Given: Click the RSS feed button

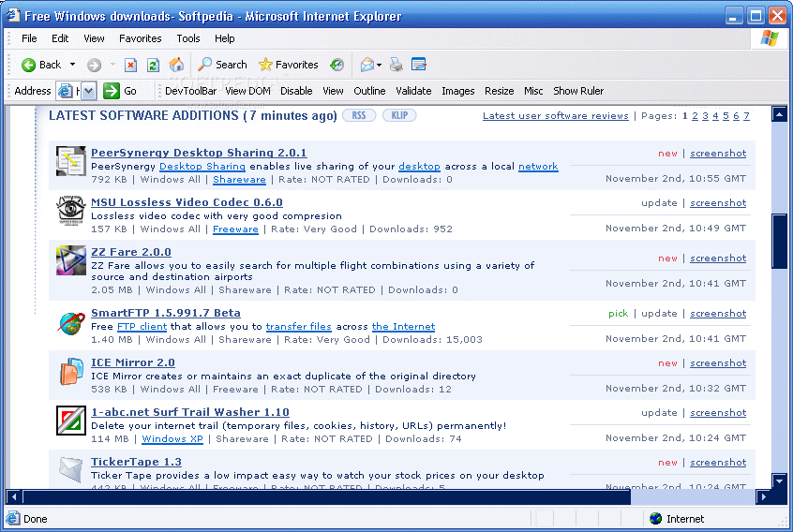Looking at the screenshot, I should 359,115.
